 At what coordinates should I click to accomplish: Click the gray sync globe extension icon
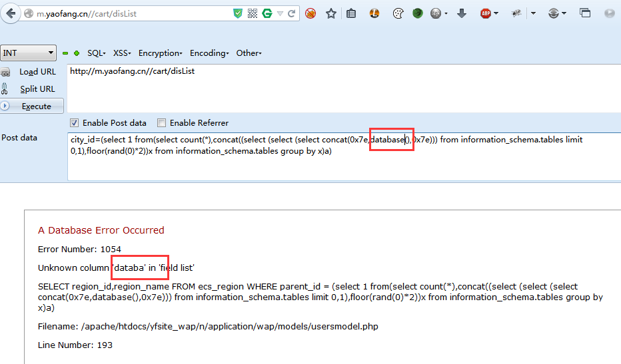pos(554,14)
